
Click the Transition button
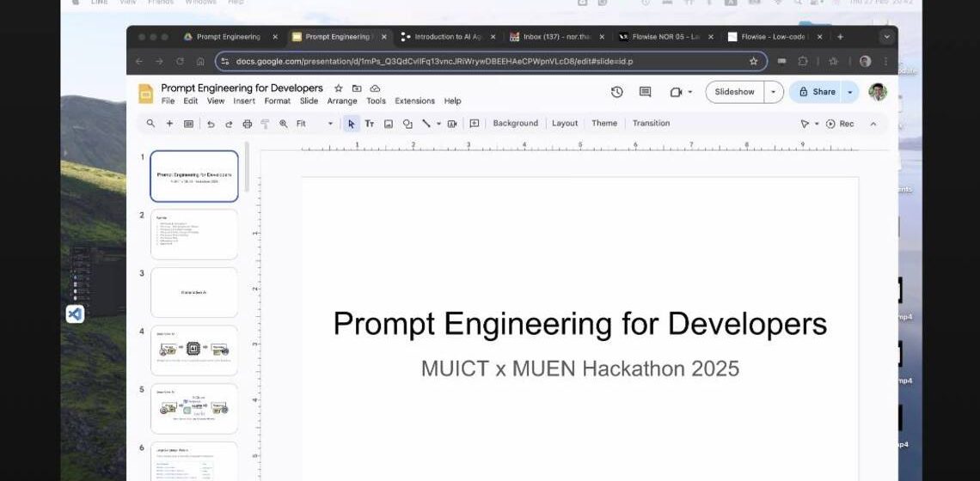[651, 124]
